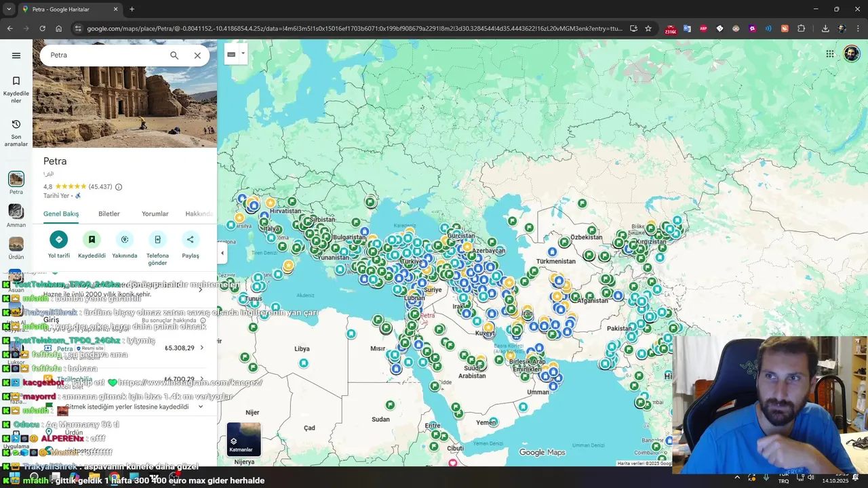Screen dimensions: 868x488
Task: Switch to the Biletler tab
Action: (108, 214)
